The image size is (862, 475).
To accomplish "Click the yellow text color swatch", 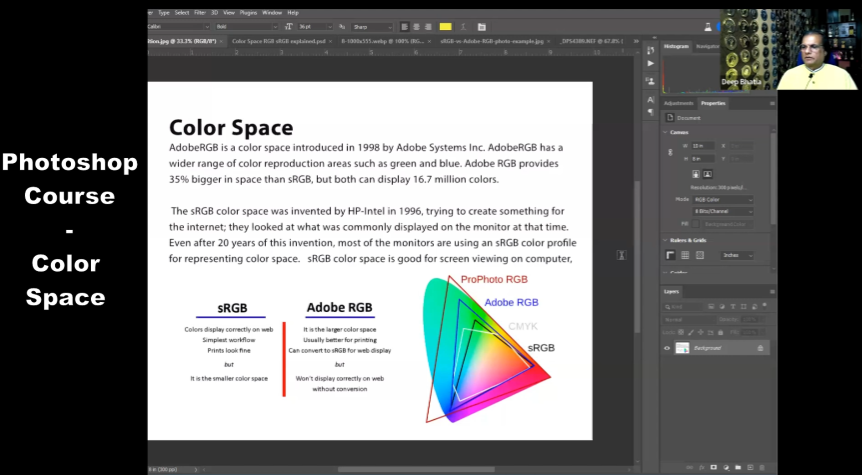I will point(445,26).
